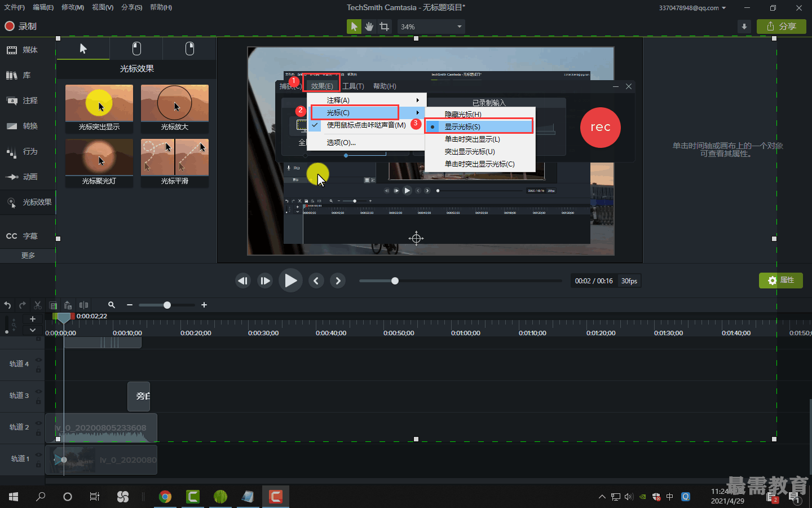Paste using the timeline paste icon
This screenshot has width=812, height=508.
click(x=68, y=305)
